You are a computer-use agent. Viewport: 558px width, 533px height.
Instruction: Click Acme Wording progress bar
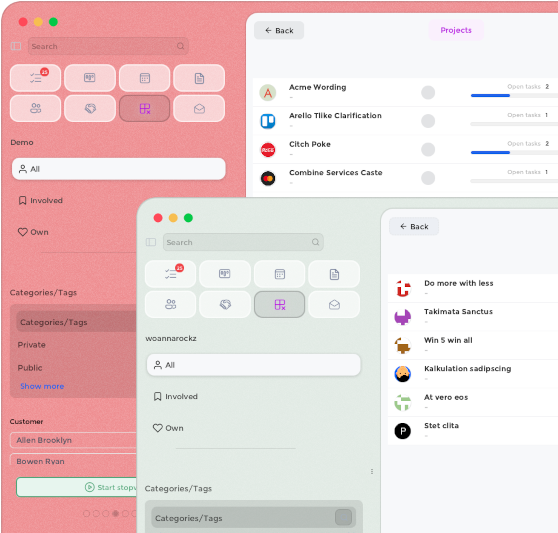(x=514, y=95)
